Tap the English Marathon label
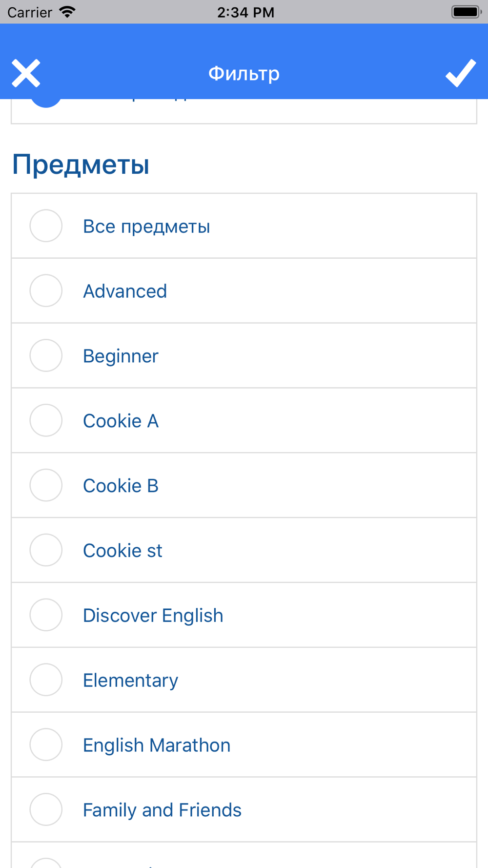 (x=156, y=745)
